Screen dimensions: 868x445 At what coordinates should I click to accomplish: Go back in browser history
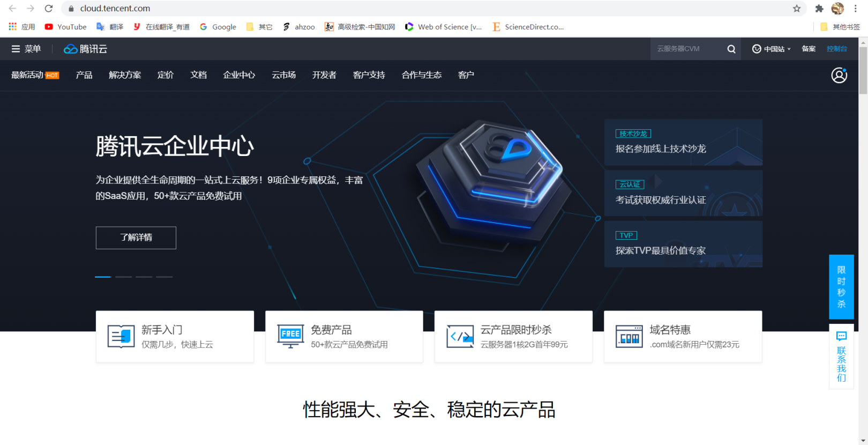tap(12, 9)
